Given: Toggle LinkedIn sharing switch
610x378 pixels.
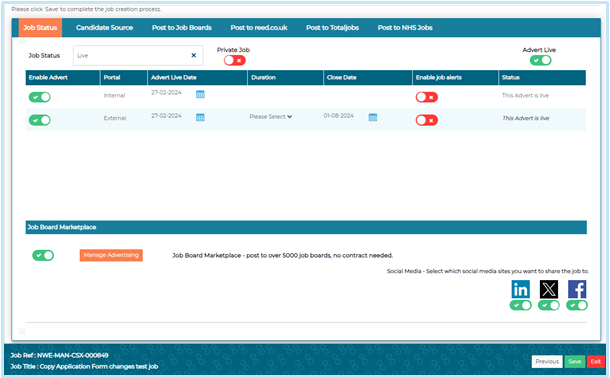Looking at the screenshot, I should coord(521,305).
